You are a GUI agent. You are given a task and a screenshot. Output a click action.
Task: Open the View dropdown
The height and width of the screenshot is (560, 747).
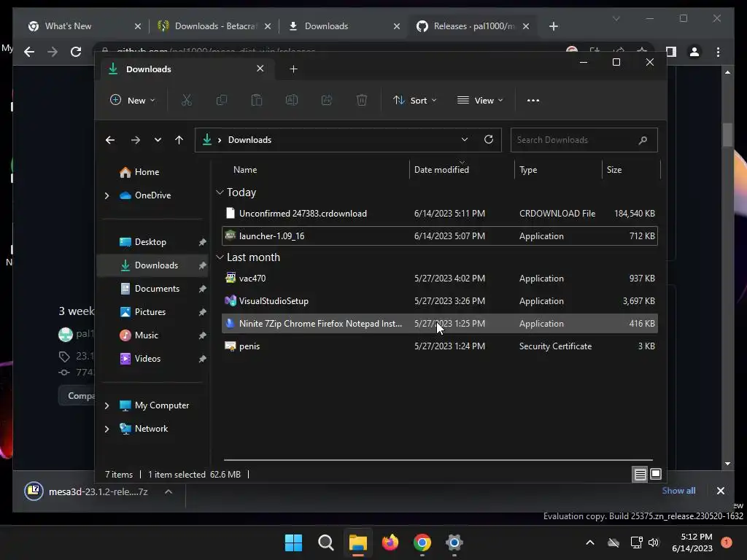click(x=480, y=101)
